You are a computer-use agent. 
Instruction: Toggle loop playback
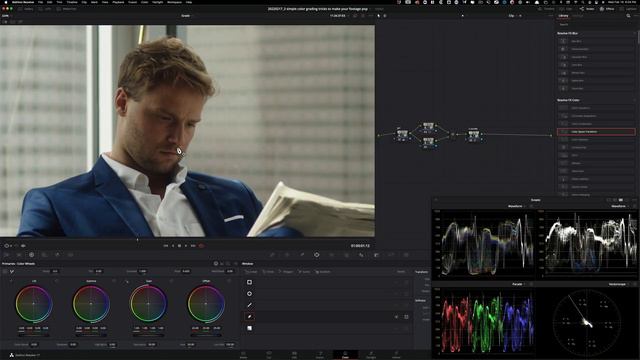click(201, 246)
